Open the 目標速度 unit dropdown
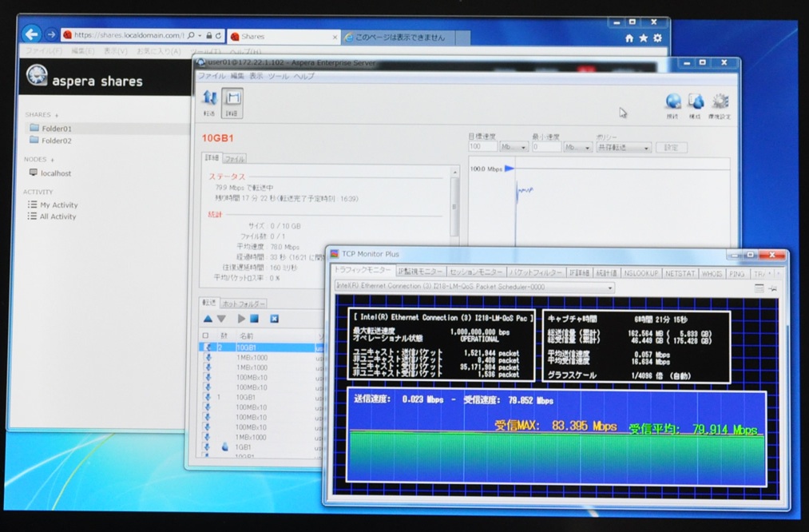The image size is (809, 532). (x=514, y=147)
